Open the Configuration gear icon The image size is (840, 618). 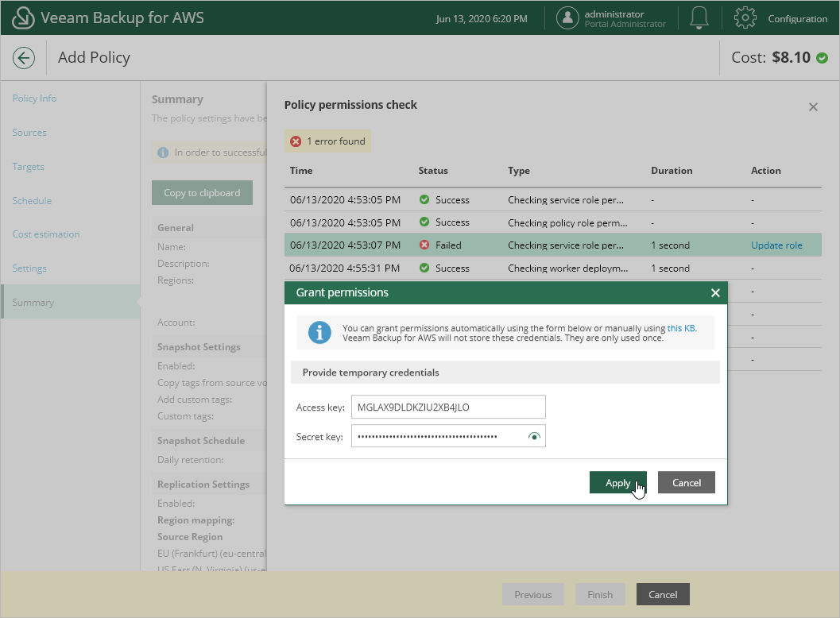pyautogui.click(x=745, y=17)
